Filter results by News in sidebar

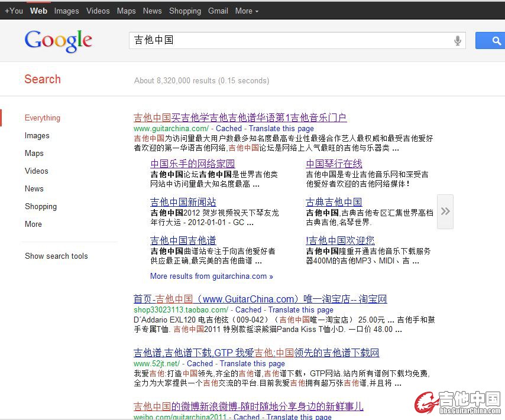pos(34,188)
